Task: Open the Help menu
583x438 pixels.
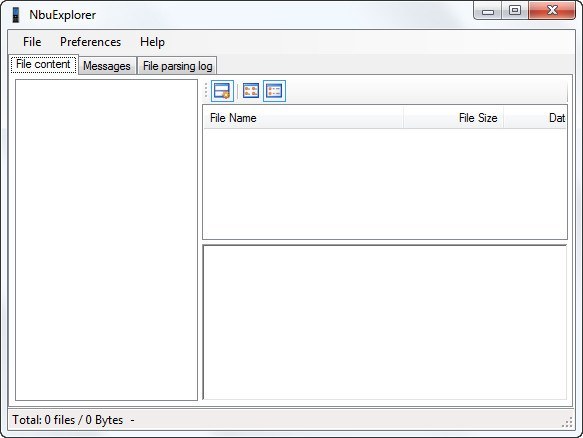Action: coord(152,42)
